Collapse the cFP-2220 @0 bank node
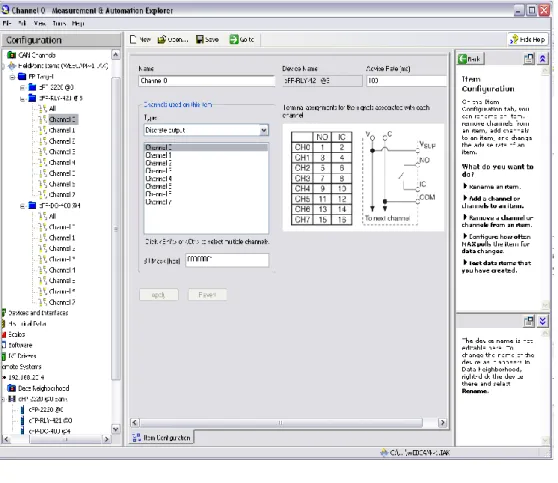 point(3,399)
